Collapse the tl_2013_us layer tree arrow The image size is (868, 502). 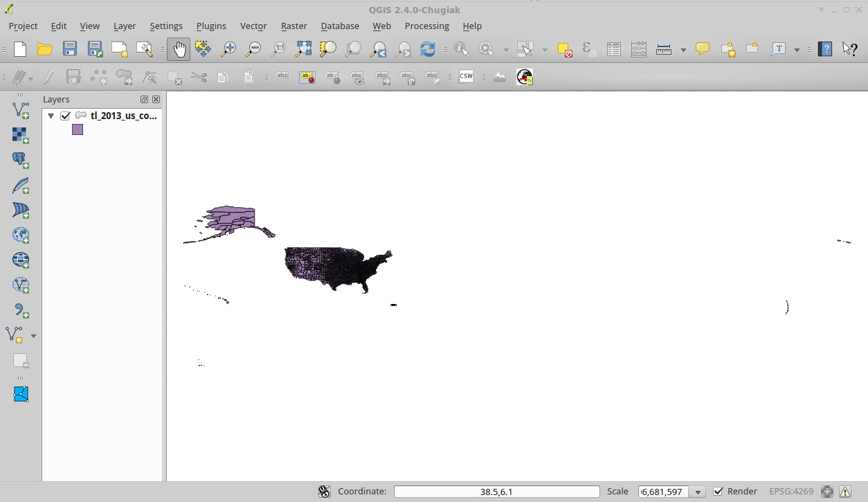tap(51, 116)
